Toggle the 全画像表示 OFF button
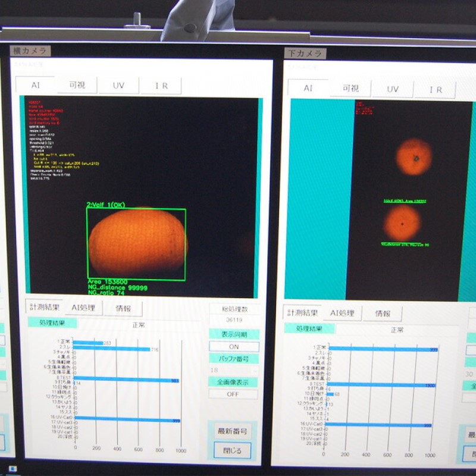 [x=234, y=394]
